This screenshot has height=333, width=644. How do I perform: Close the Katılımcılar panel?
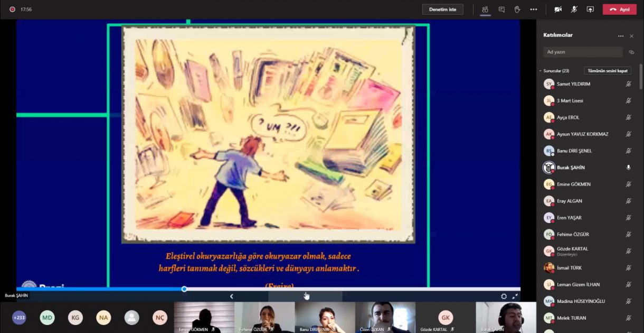tap(631, 36)
